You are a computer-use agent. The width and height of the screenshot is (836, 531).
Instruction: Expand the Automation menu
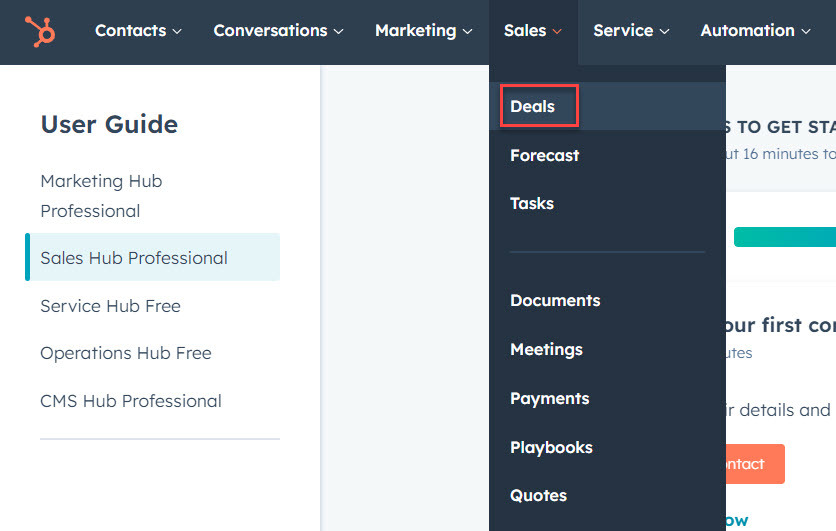(755, 31)
